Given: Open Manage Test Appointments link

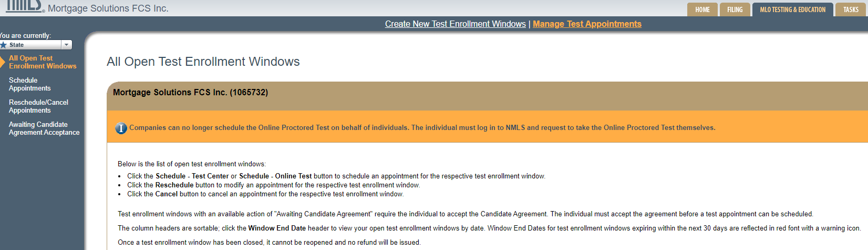Looking at the screenshot, I should (587, 24).
